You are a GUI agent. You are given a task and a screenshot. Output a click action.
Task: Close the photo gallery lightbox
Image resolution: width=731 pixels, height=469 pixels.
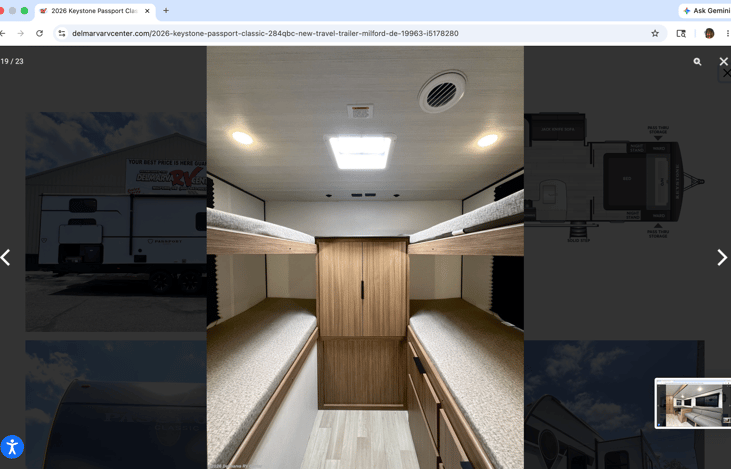pyautogui.click(x=723, y=62)
